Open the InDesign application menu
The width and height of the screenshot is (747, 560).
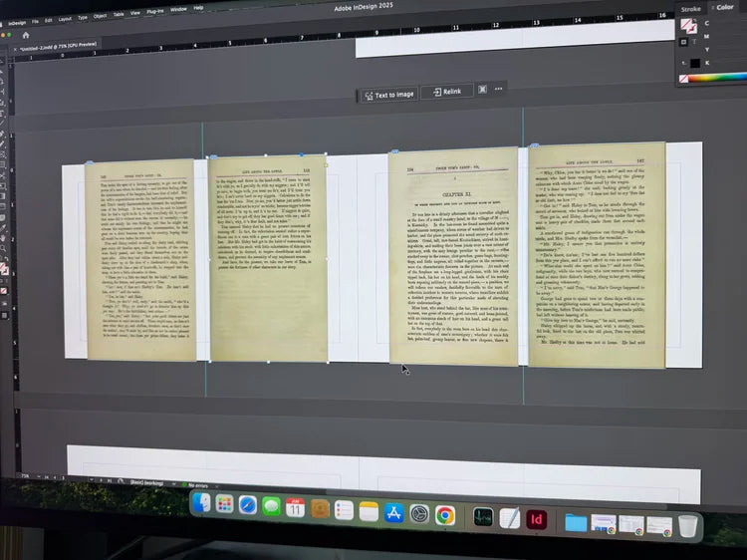coord(17,22)
